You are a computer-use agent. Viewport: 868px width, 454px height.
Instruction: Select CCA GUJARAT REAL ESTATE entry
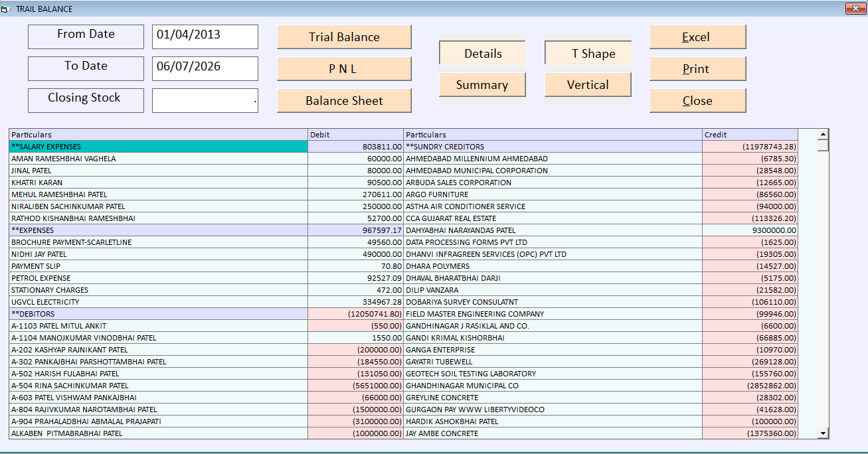[x=553, y=218]
